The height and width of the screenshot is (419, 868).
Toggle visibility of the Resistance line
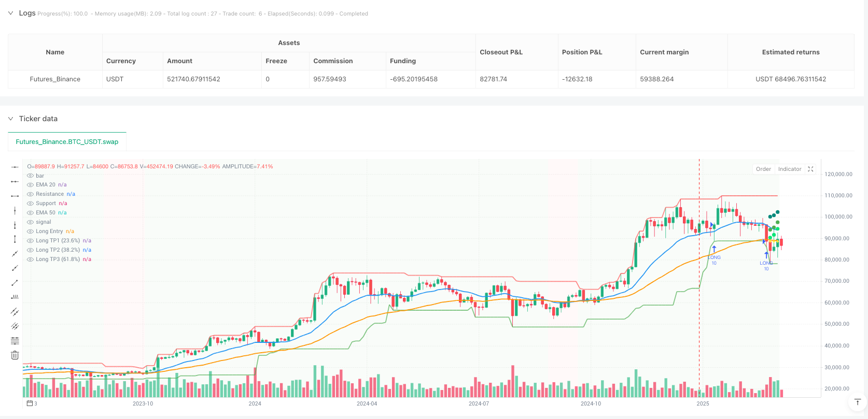pyautogui.click(x=30, y=194)
